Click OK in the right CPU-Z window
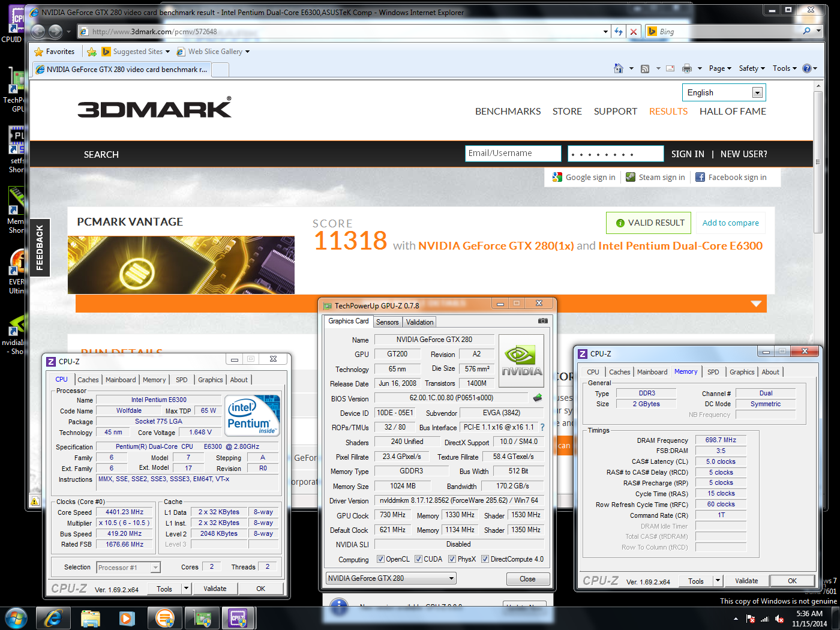Image resolution: width=840 pixels, height=630 pixels. [x=792, y=581]
